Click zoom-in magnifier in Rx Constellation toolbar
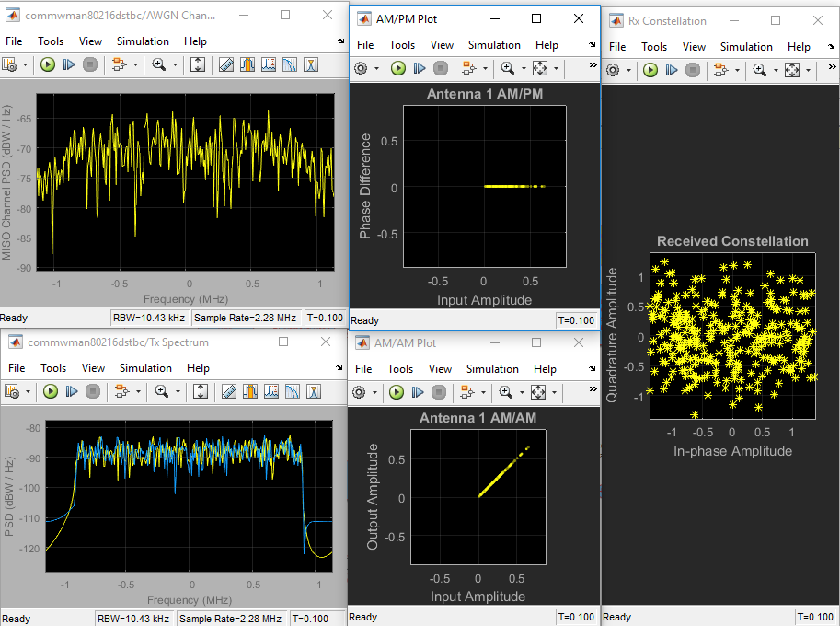This screenshot has height=626, width=840. [759, 70]
